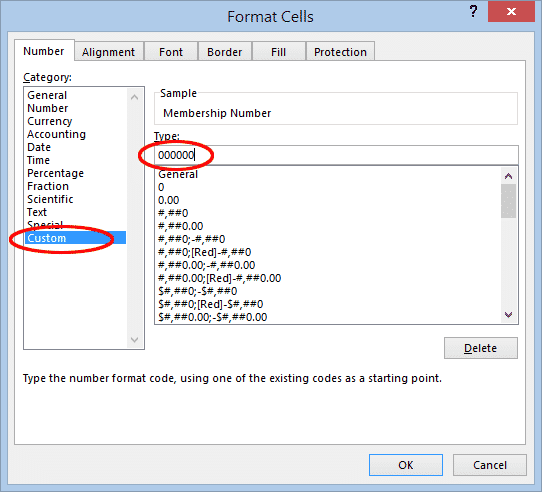Switch to the Alignment tab
This screenshot has height=492, width=542.
(x=109, y=52)
